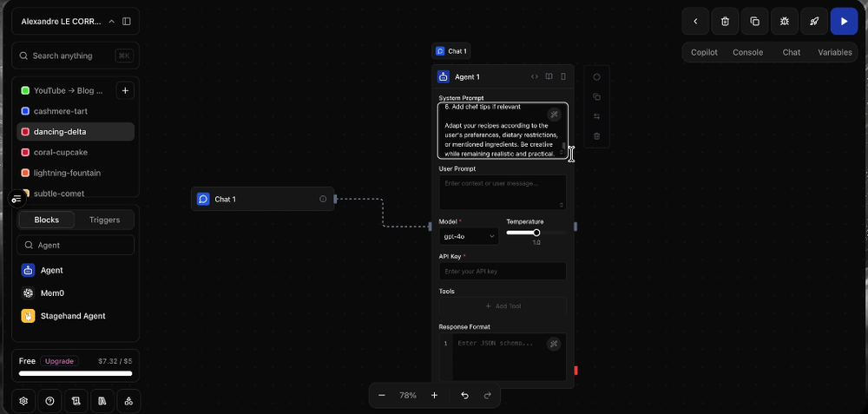Delete Agent 1 block via side trash icon
This screenshot has height=414, width=868.
click(x=597, y=136)
